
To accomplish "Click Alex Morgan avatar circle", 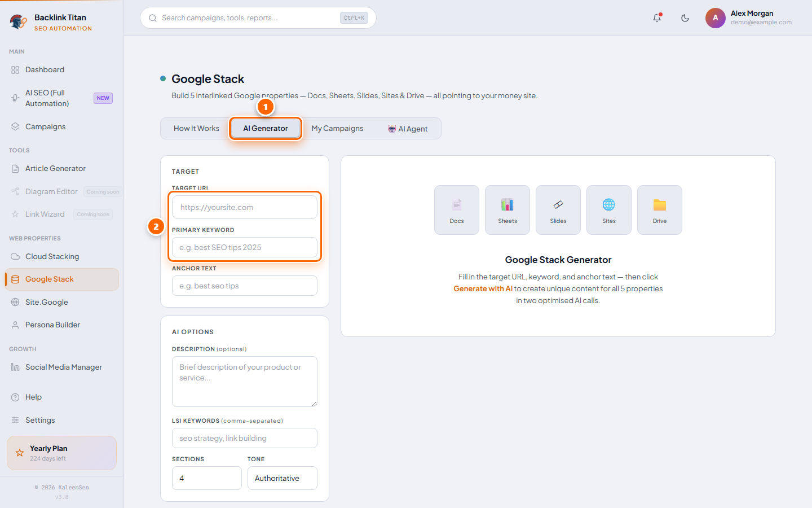I will (716, 18).
